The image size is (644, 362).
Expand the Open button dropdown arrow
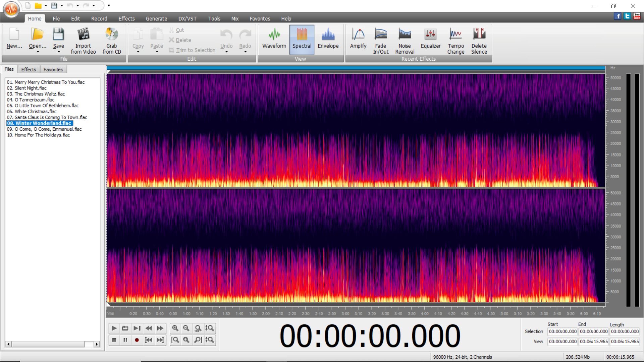[38, 52]
